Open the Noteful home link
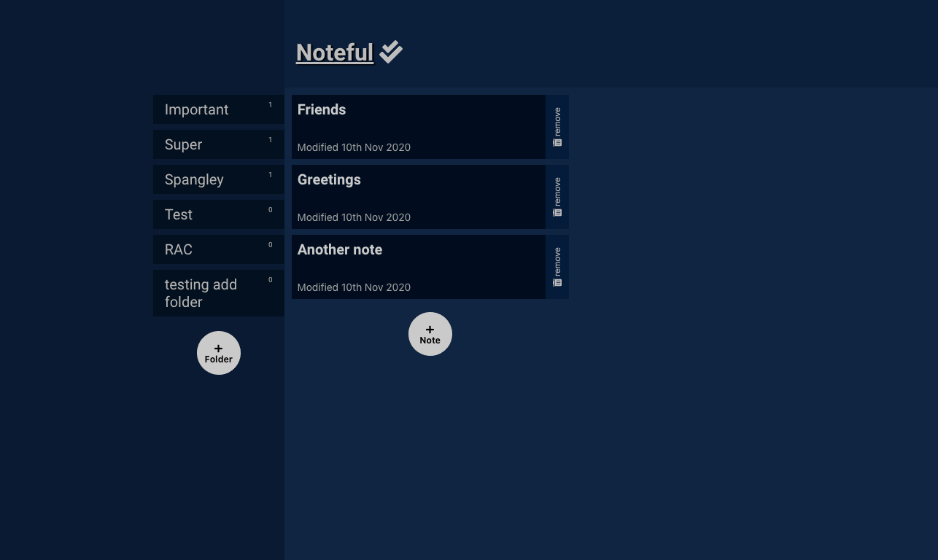The image size is (938, 560). 335,52
